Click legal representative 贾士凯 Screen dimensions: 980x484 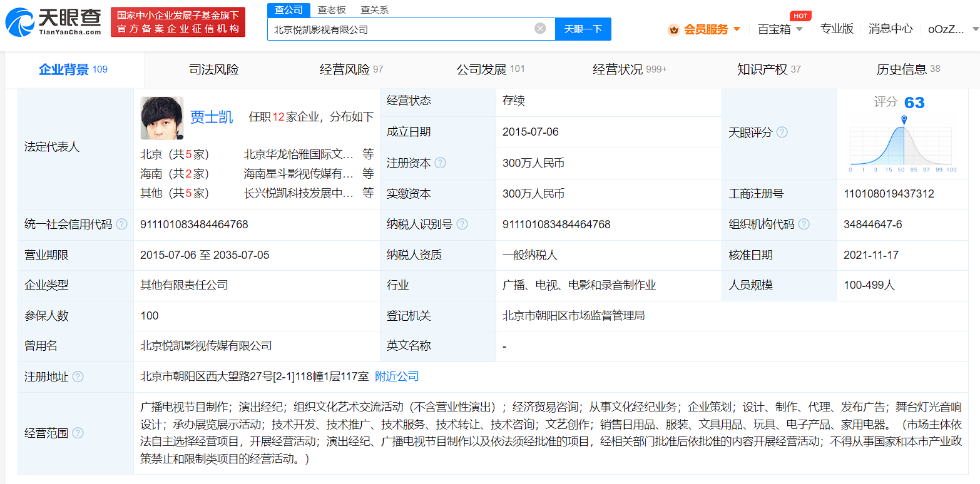pyautogui.click(x=211, y=118)
